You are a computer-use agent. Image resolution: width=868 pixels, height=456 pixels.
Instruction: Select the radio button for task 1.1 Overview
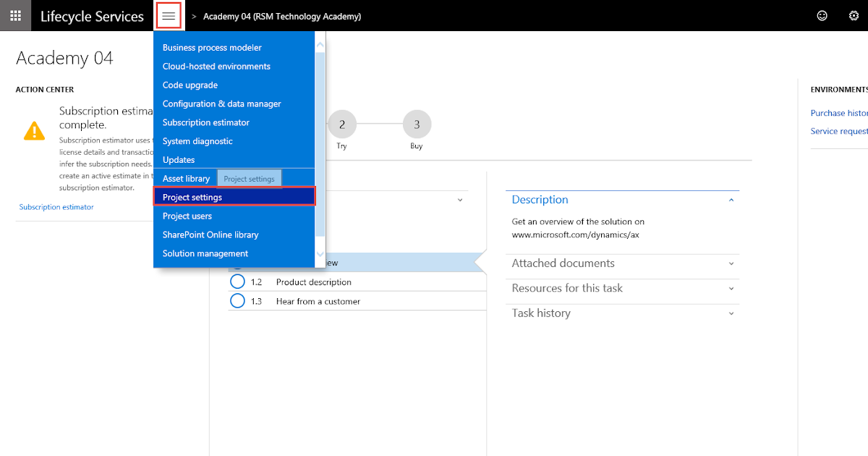click(x=239, y=263)
